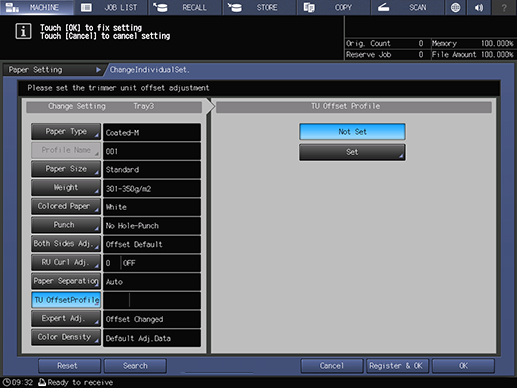The height and width of the screenshot is (388, 517).
Task: Click the OK button
Action: (463, 366)
